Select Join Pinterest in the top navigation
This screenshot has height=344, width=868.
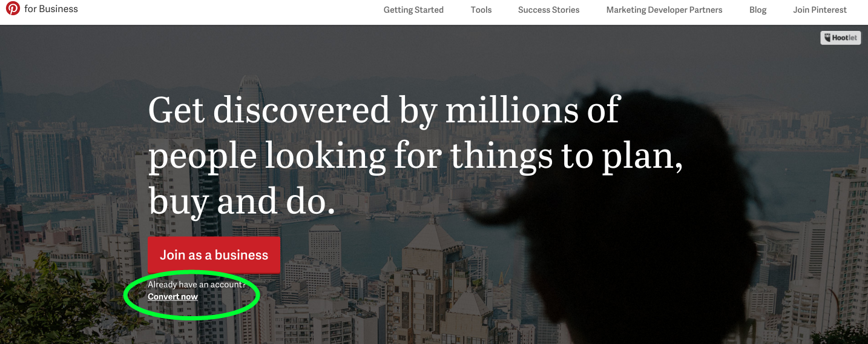click(820, 10)
